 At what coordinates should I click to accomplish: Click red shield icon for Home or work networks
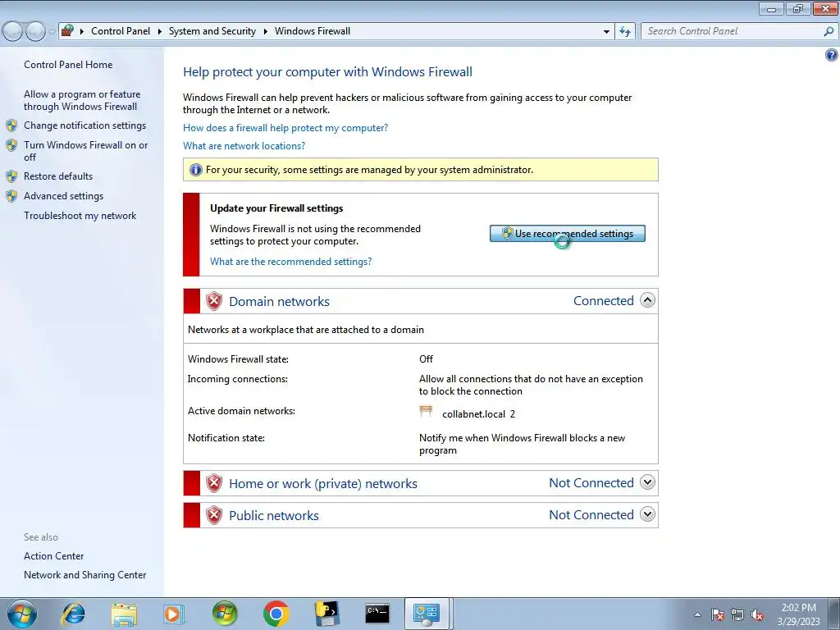(x=214, y=483)
